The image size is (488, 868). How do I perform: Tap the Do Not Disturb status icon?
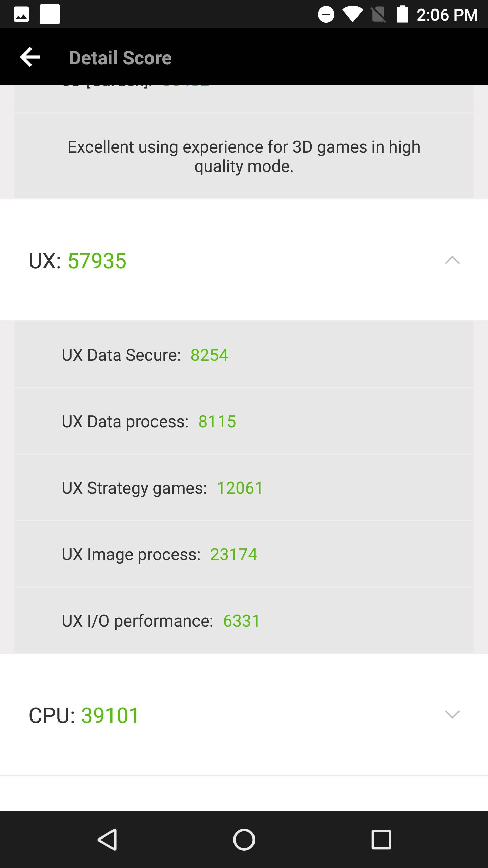tap(326, 15)
